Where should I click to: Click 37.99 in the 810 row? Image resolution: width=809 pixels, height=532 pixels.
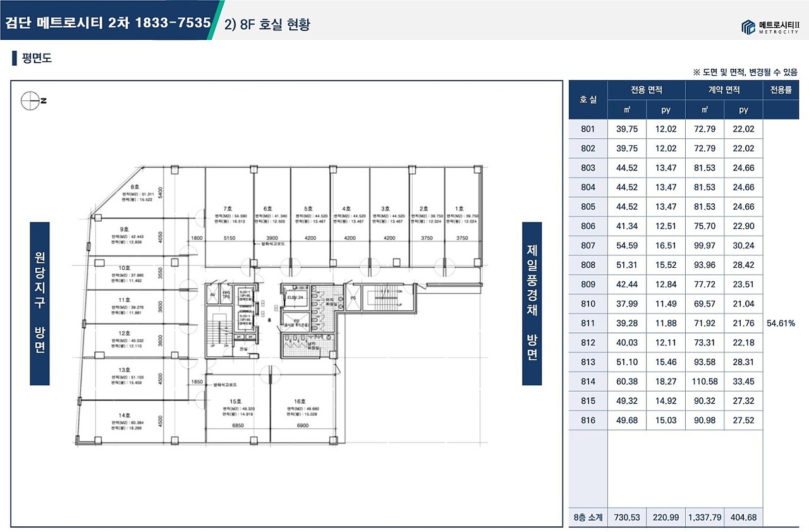tap(627, 304)
